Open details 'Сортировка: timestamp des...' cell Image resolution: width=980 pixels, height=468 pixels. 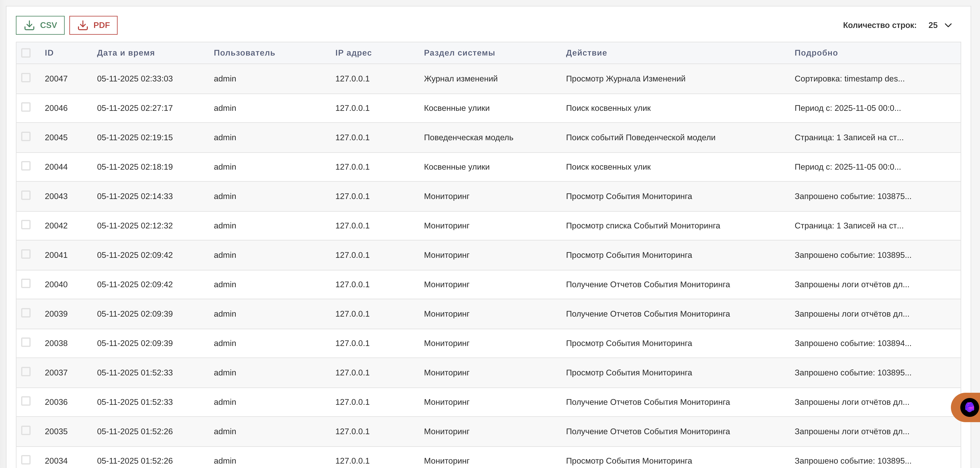849,79
